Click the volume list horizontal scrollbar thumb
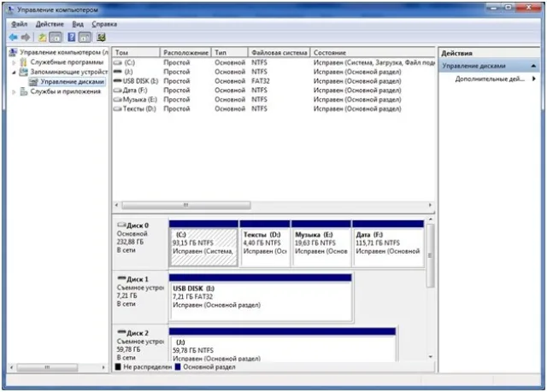 (186, 205)
